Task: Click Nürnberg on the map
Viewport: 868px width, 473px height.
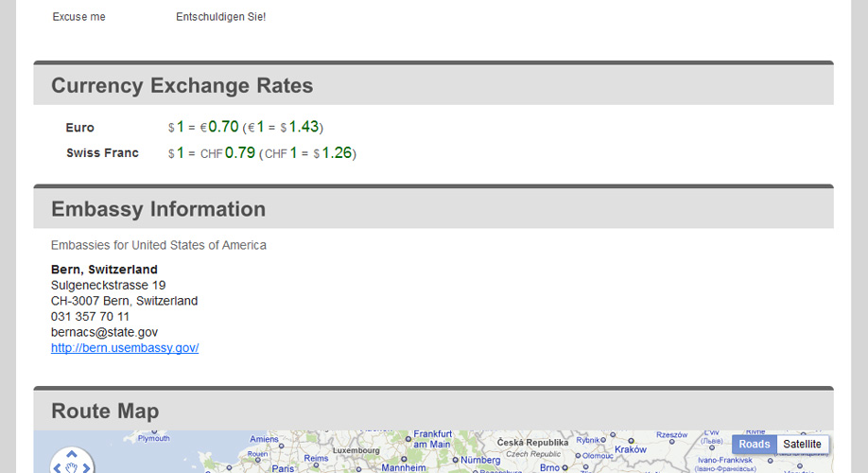Action: coord(480,460)
